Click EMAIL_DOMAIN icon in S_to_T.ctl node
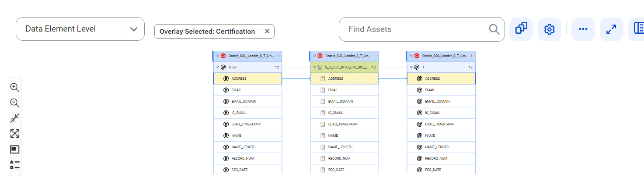The height and width of the screenshot is (178, 644). 323,101
